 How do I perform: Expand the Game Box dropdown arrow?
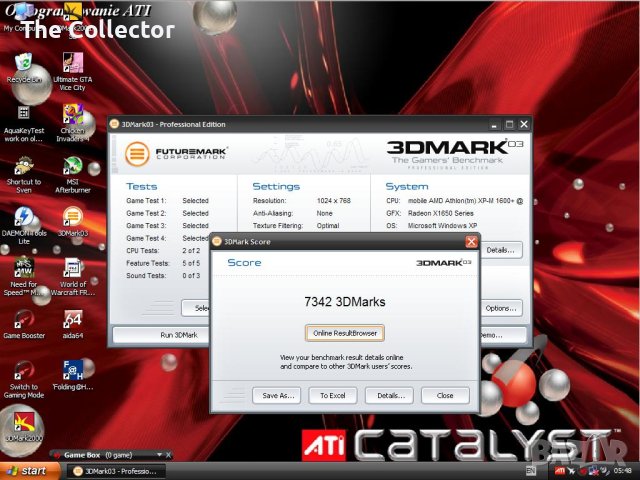click(x=159, y=455)
